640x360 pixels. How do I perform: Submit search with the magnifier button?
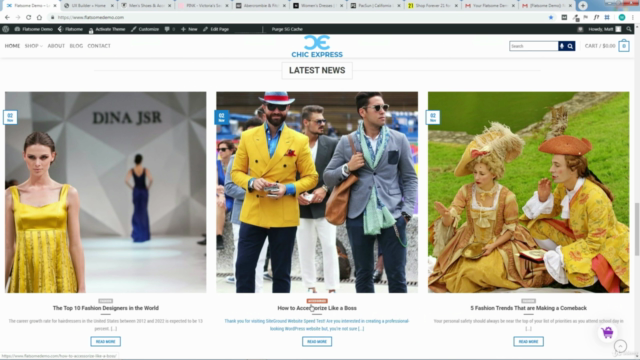click(570, 46)
